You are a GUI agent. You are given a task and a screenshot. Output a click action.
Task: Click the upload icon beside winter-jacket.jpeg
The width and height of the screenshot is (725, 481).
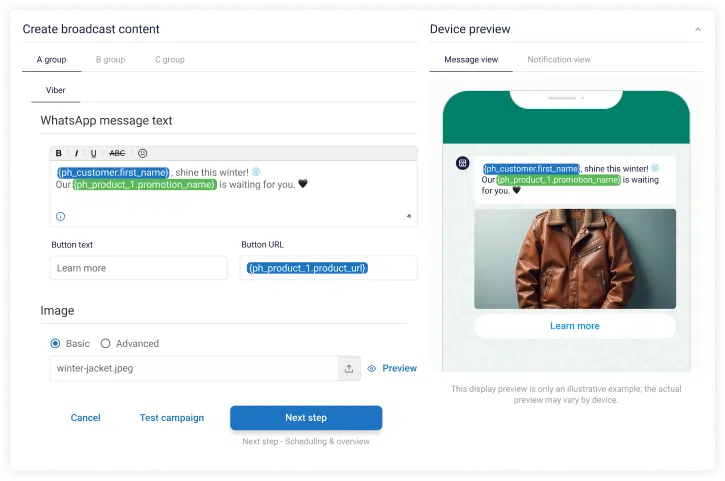pos(349,368)
